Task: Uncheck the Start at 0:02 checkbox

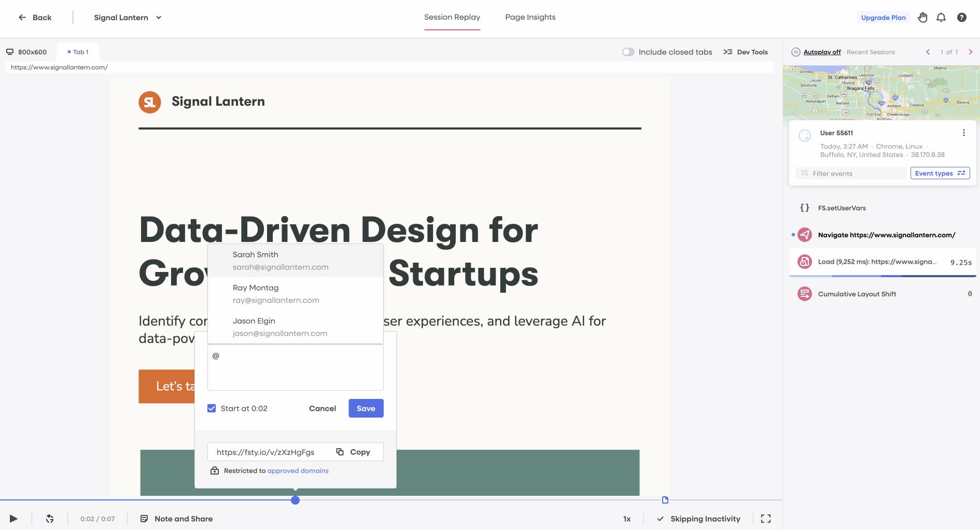Action: click(212, 408)
